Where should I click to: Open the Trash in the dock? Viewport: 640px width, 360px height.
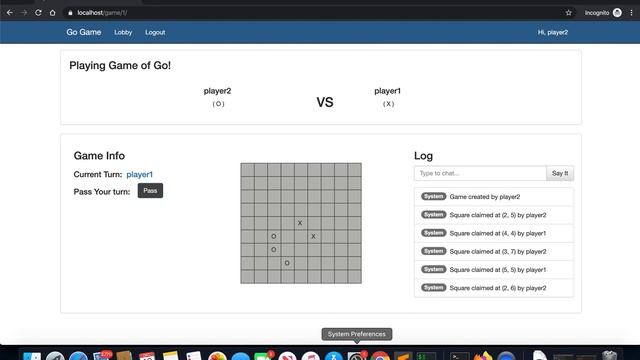(x=609, y=355)
